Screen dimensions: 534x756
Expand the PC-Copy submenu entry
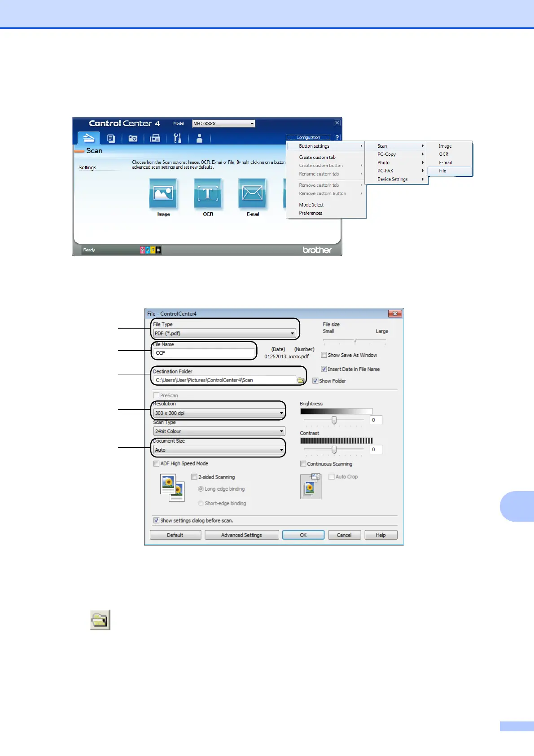coord(395,154)
